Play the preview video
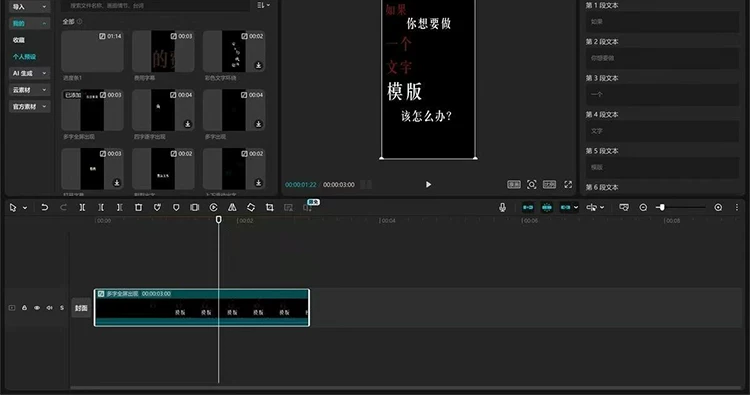The height and width of the screenshot is (404, 750). pyautogui.click(x=428, y=185)
